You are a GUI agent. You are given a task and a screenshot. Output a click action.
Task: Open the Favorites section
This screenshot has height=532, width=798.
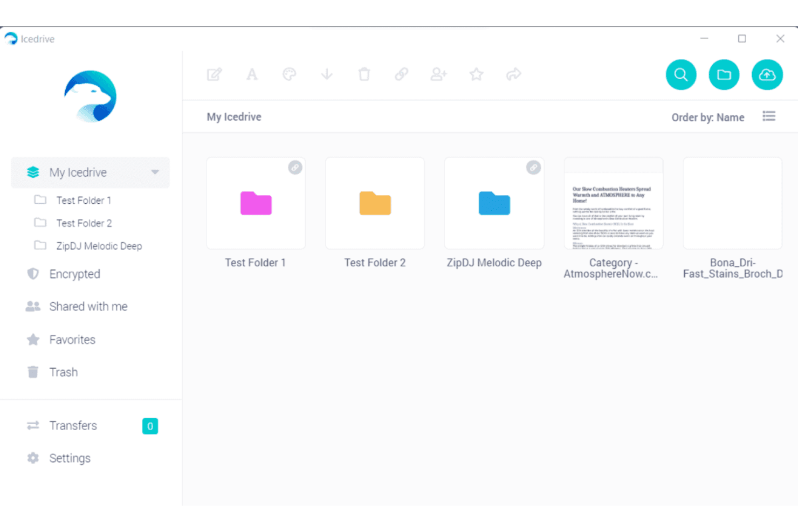[x=72, y=340]
